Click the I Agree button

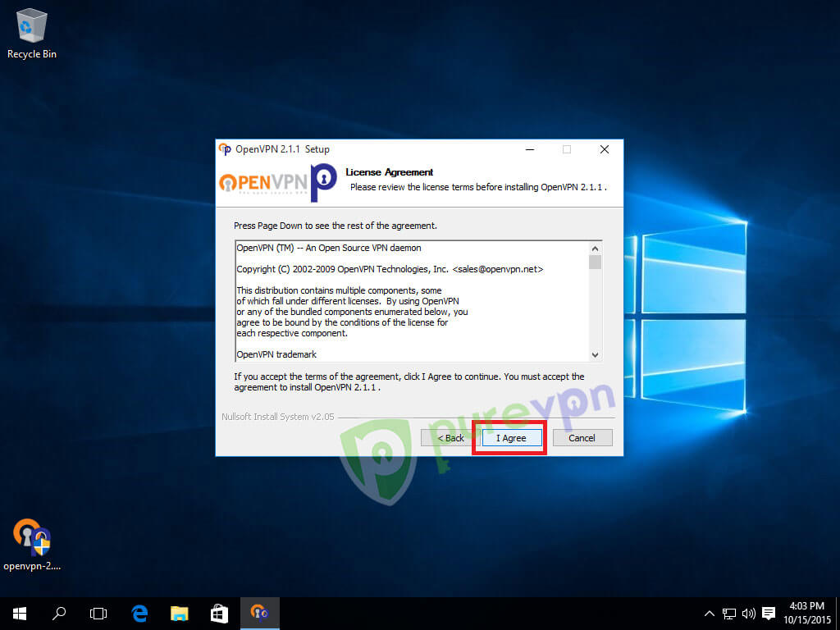pyautogui.click(x=511, y=438)
